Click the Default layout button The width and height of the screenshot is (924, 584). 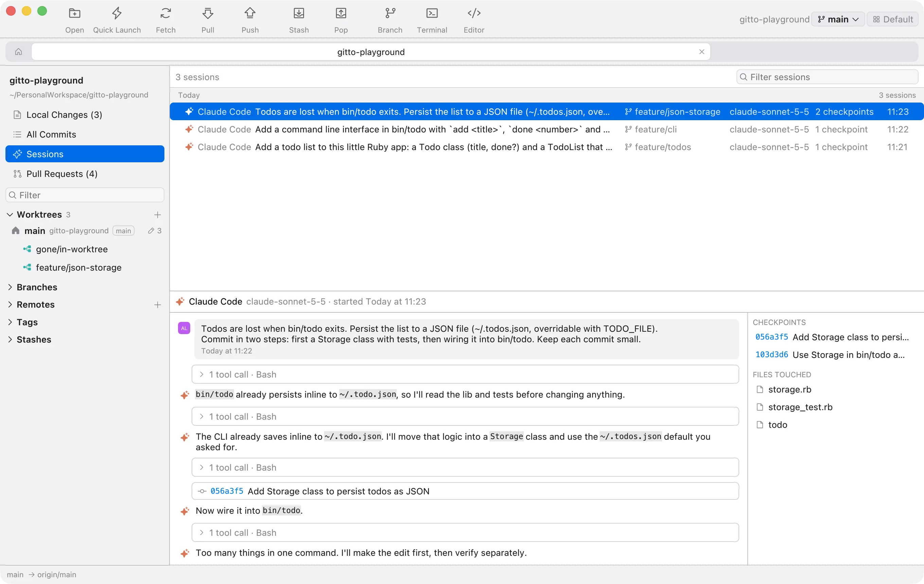892,19
